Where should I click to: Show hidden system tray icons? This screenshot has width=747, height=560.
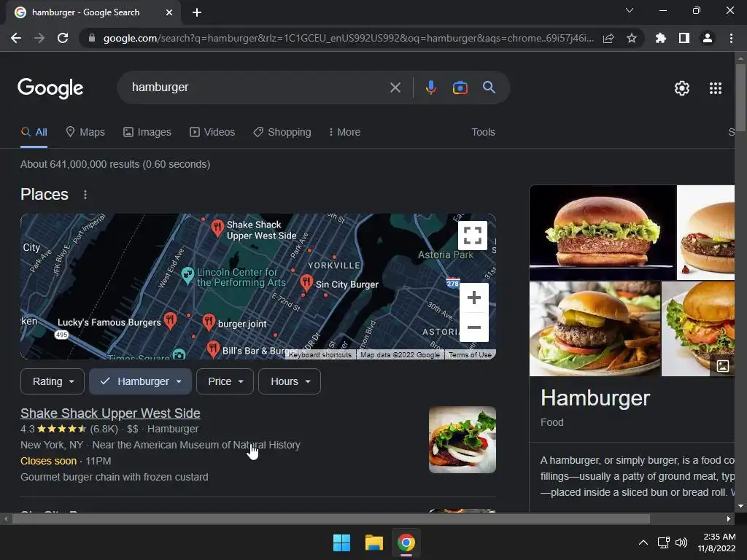[x=643, y=542]
